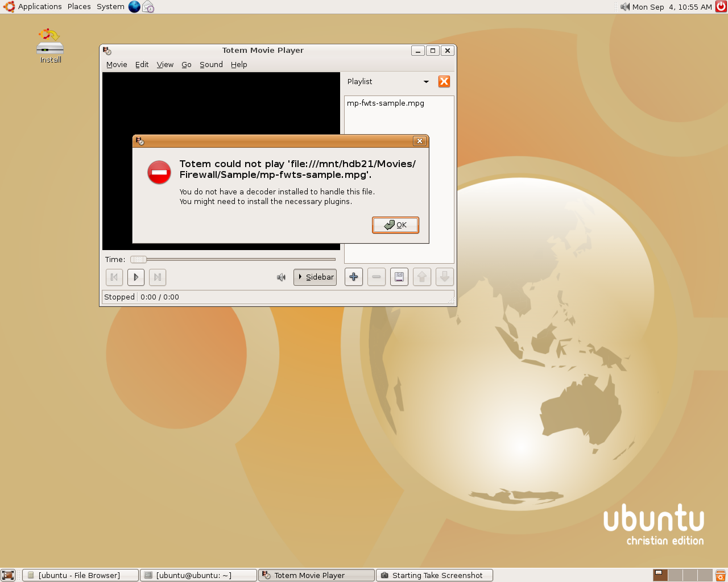The width and height of the screenshot is (728, 582).
Task: Move playlist item up arrow
Action: tap(422, 277)
